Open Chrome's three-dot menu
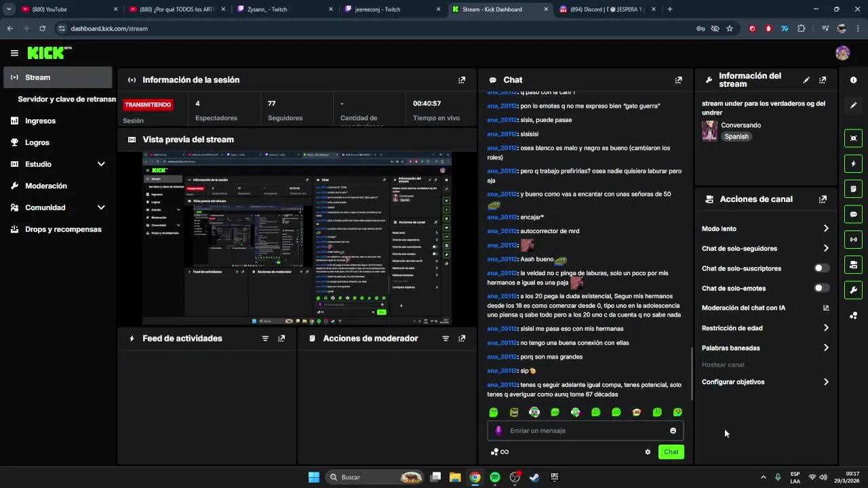868x488 pixels. point(857,28)
